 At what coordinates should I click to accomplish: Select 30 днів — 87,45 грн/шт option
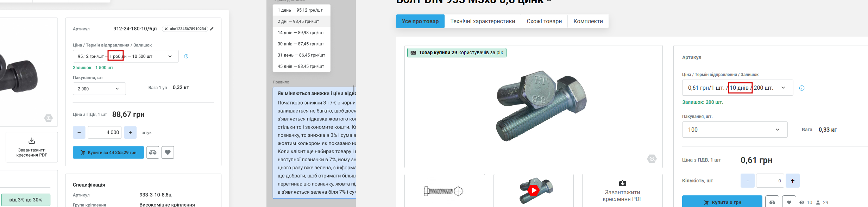pos(301,44)
